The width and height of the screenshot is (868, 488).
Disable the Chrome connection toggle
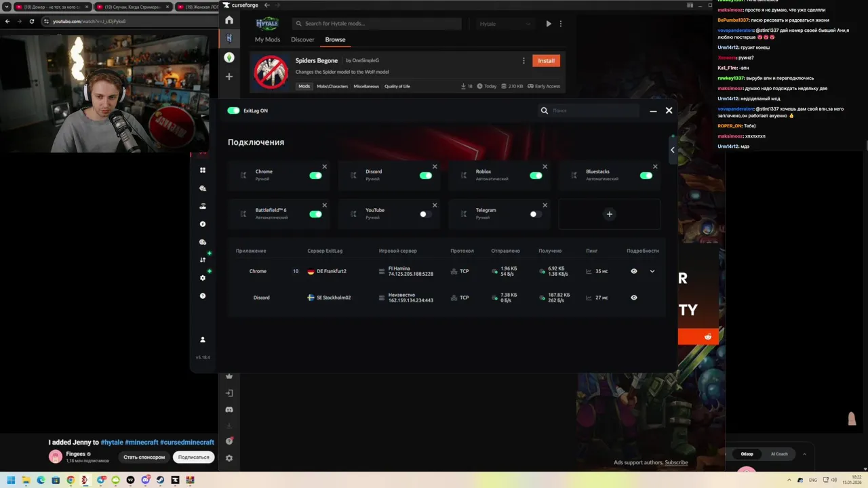[x=315, y=176]
